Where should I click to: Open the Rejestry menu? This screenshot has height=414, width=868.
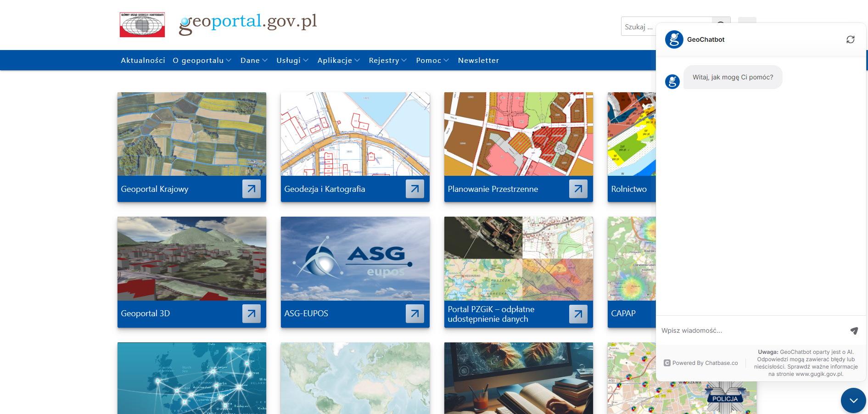387,61
